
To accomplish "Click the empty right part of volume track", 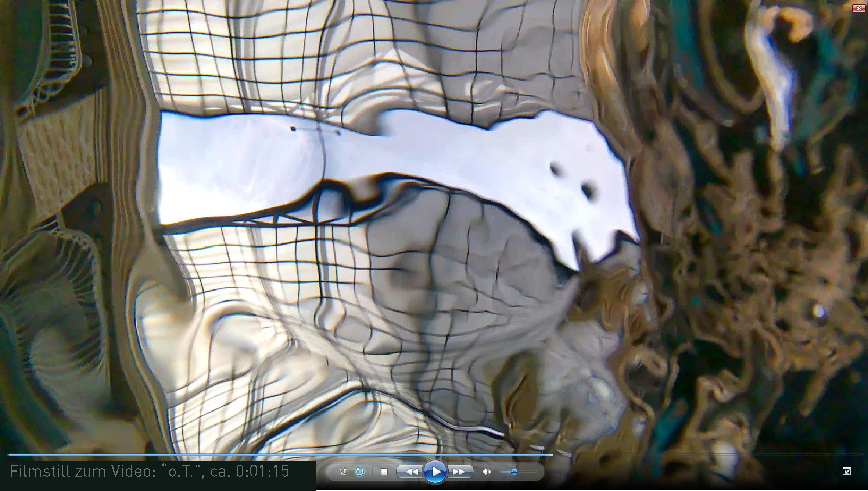I will click(528, 472).
